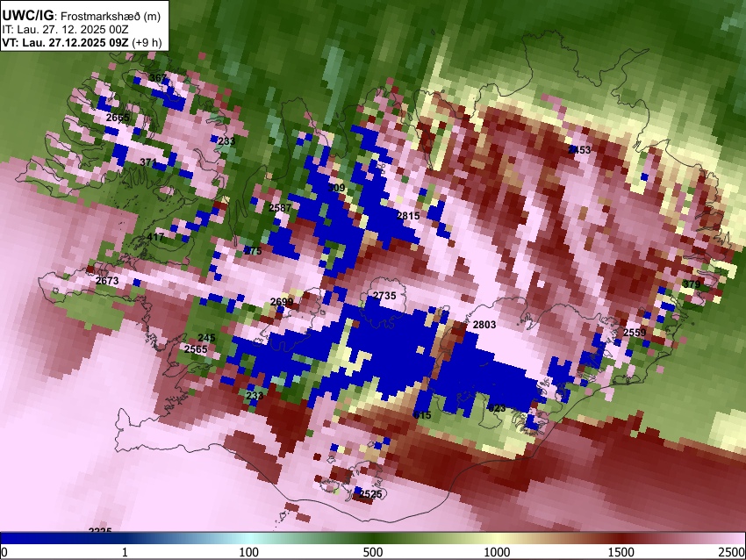Screen dimensions: 746x560
Task: Click the map value label 2525
Action: [370, 494]
